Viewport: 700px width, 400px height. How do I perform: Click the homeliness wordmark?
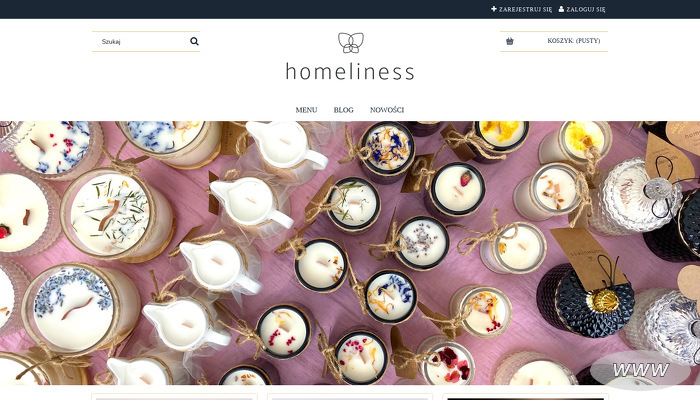pyautogui.click(x=350, y=72)
